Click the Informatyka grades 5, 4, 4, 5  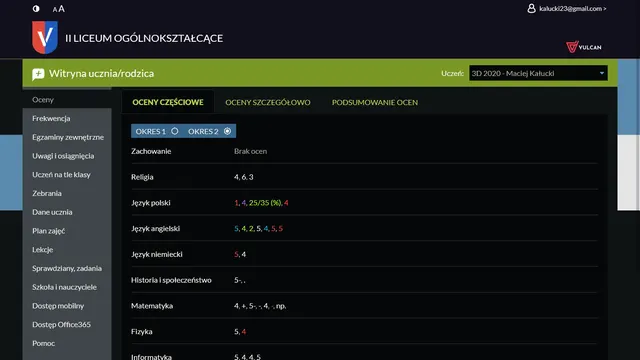coord(247,357)
